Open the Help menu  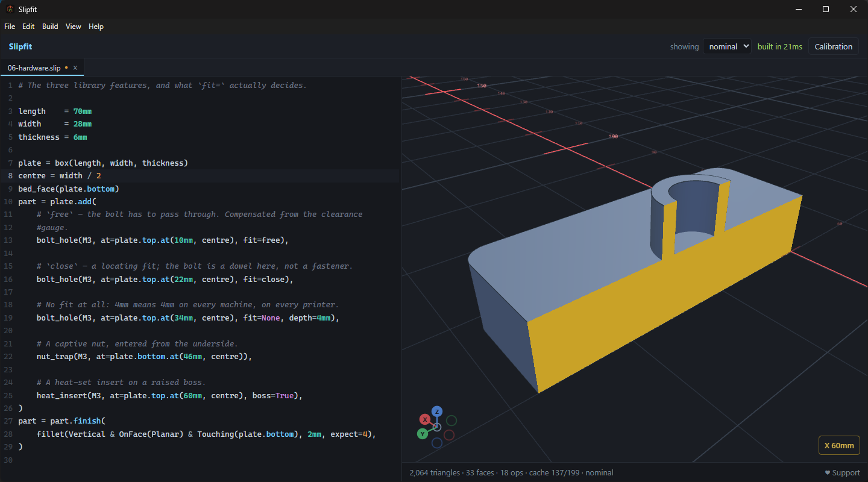[96, 27]
